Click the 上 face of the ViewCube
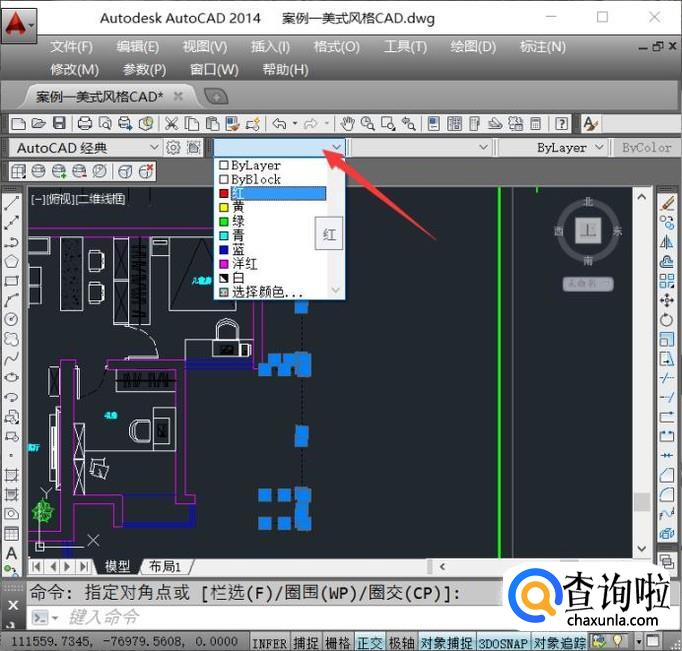Screen dimensions: 682x651 coord(588,230)
